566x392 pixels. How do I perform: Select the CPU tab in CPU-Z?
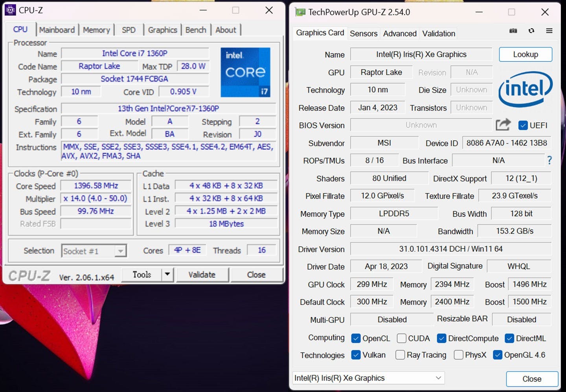[x=20, y=29]
